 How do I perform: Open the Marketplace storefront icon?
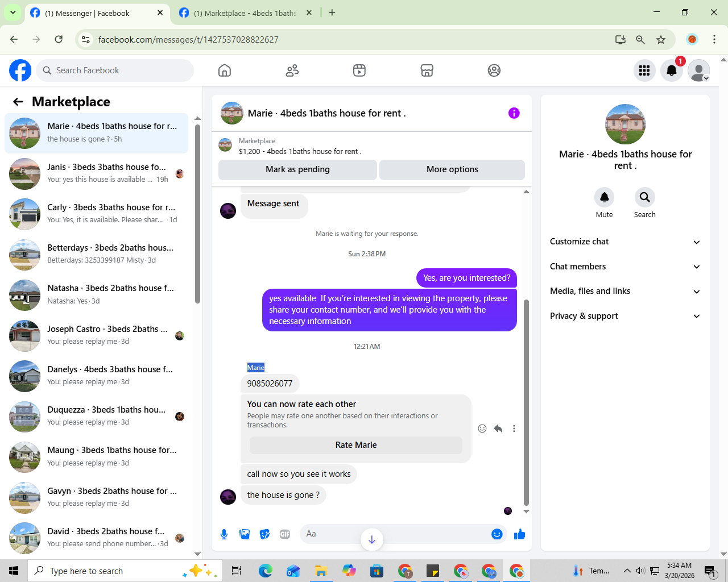(427, 70)
